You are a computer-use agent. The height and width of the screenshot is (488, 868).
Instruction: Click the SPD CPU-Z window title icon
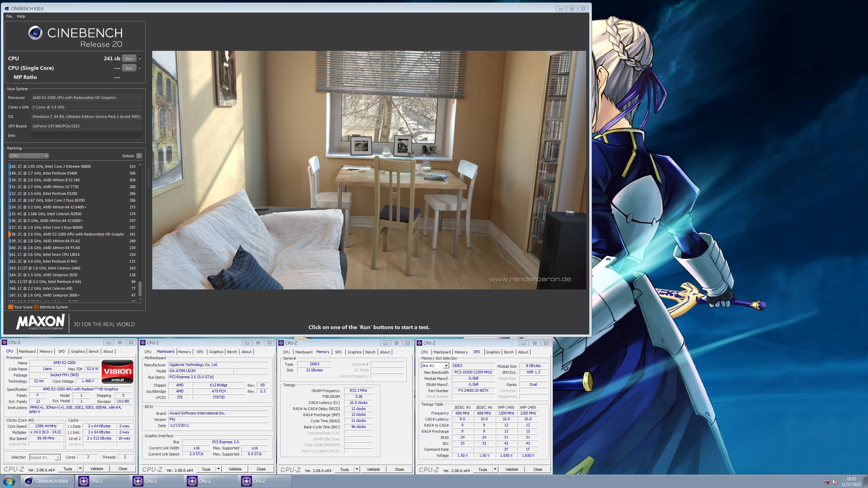point(419,343)
